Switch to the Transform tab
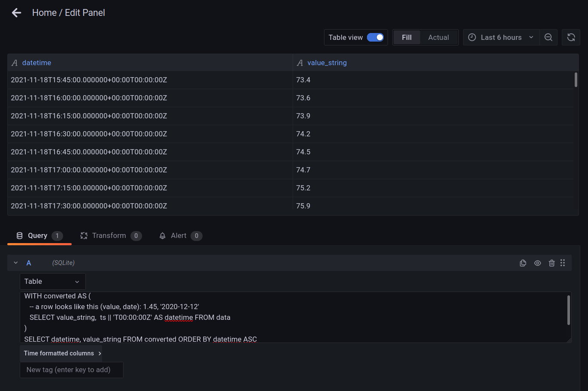588x391 pixels. [x=111, y=236]
